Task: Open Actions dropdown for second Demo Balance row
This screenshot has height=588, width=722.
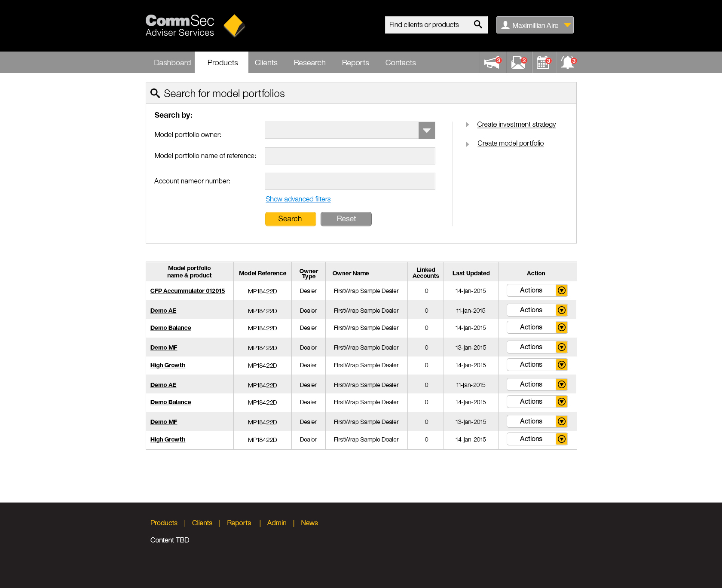Action: [x=537, y=402]
